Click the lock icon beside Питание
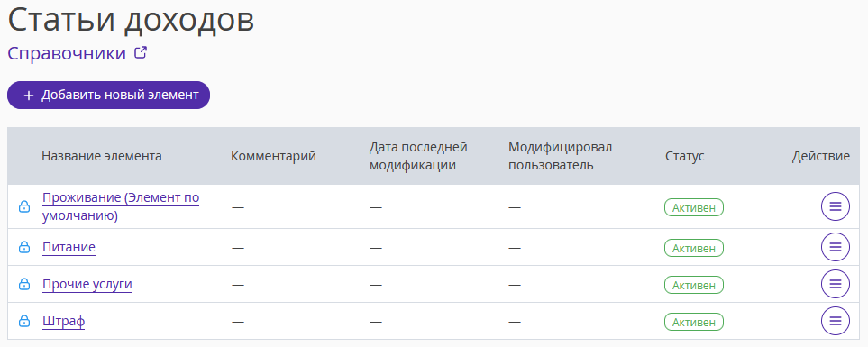This screenshot has width=868, height=347. click(x=24, y=247)
